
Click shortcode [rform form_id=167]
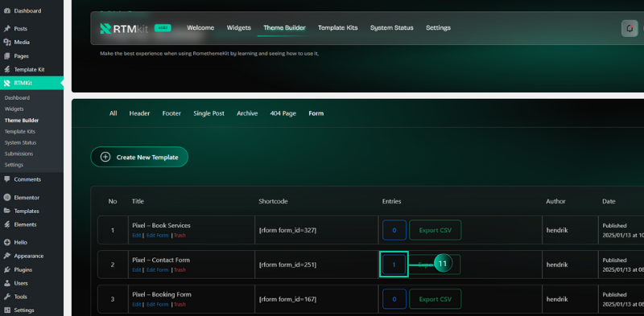[288, 300]
